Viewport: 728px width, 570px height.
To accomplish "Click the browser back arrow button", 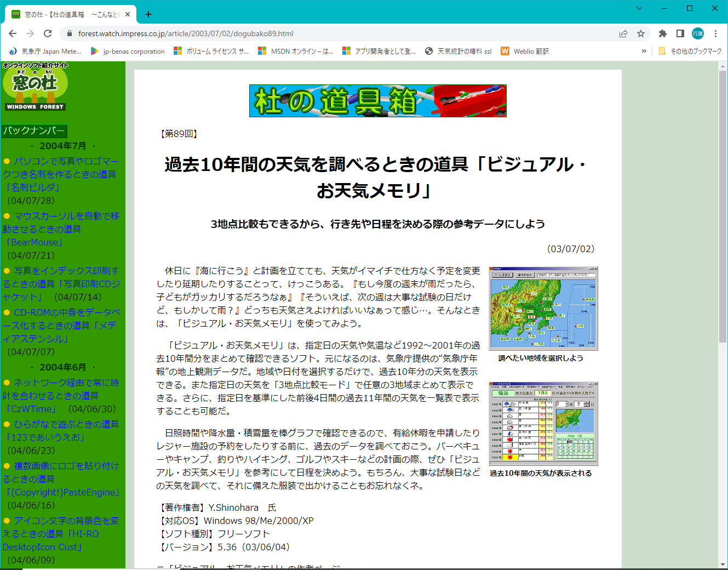I will (13, 33).
